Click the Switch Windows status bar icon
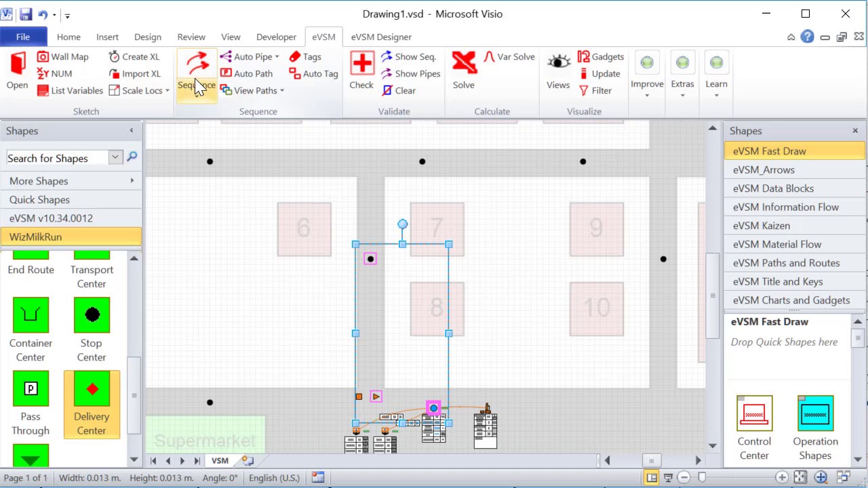The image size is (868, 488). (x=844, y=478)
